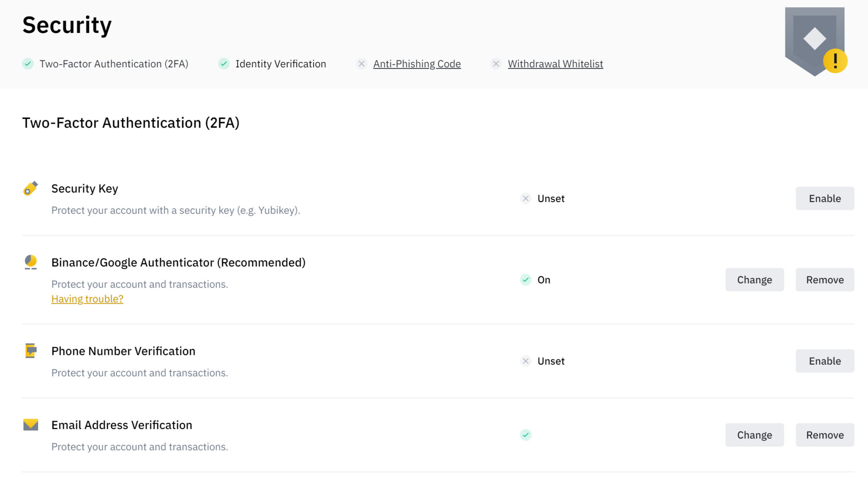
Task: Click "Unset" status text in Phone Number row
Action: coord(551,361)
